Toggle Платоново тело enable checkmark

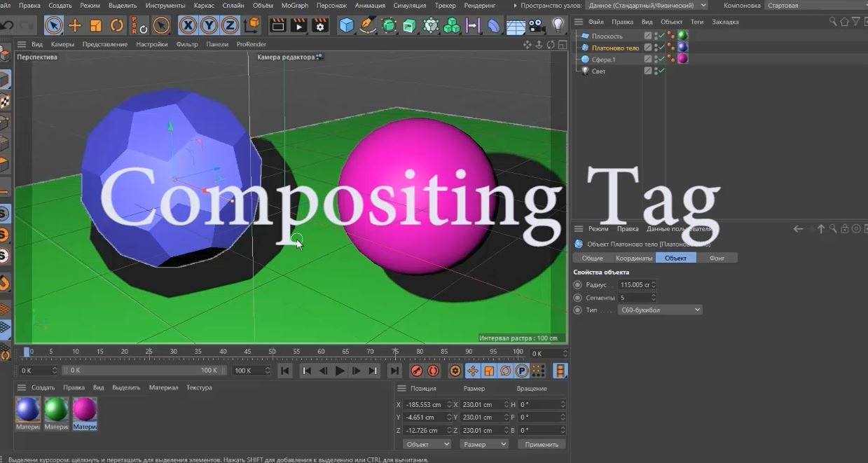point(661,48)
